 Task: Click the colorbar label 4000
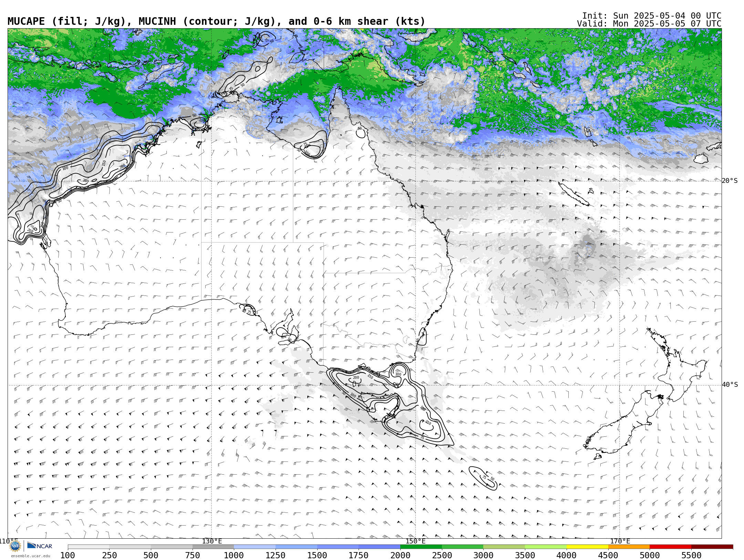coord(567,556)
